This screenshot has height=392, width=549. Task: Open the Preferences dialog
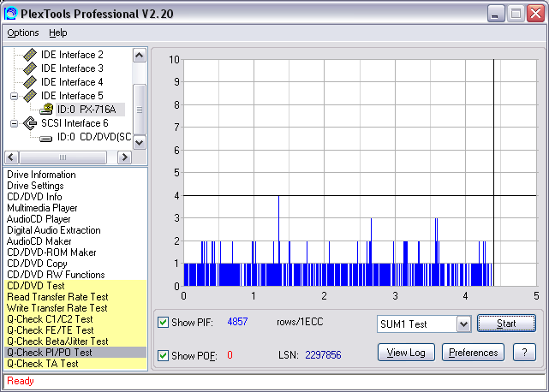tap(473, 353)
